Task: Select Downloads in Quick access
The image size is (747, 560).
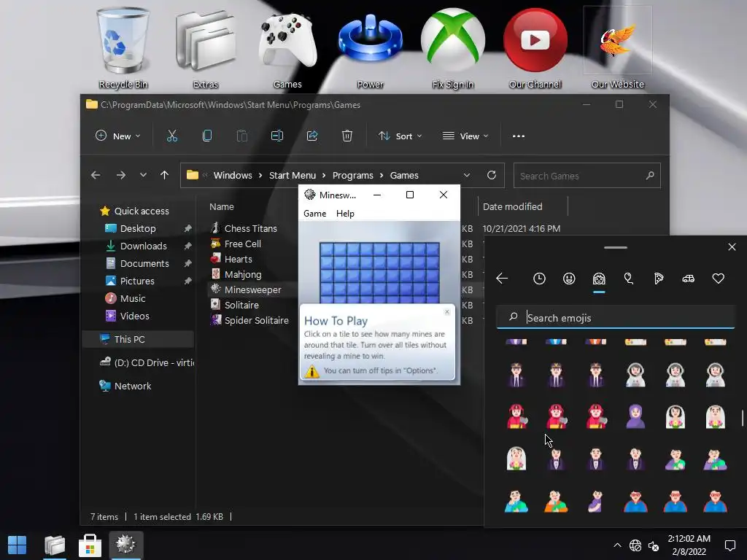Action: coord(143,246)
